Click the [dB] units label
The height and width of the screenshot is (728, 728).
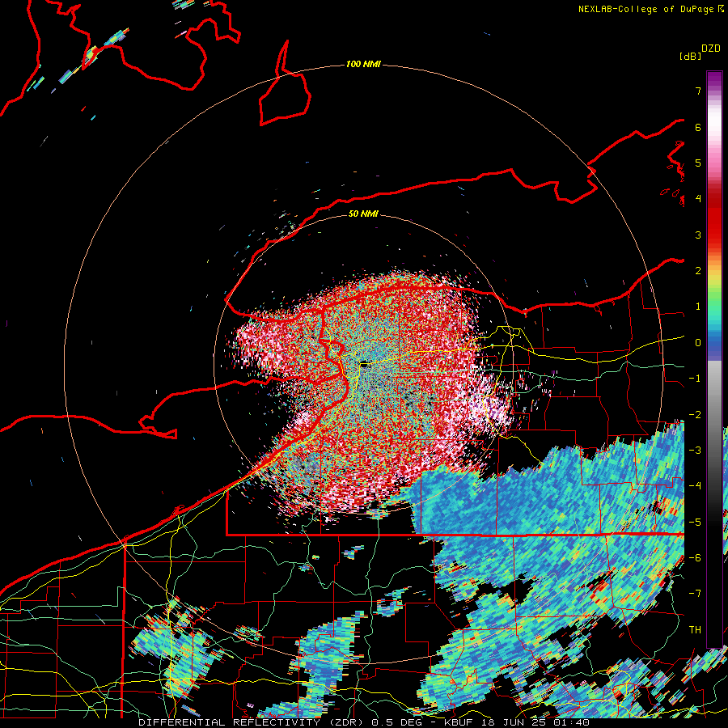[x=690, y=56]
